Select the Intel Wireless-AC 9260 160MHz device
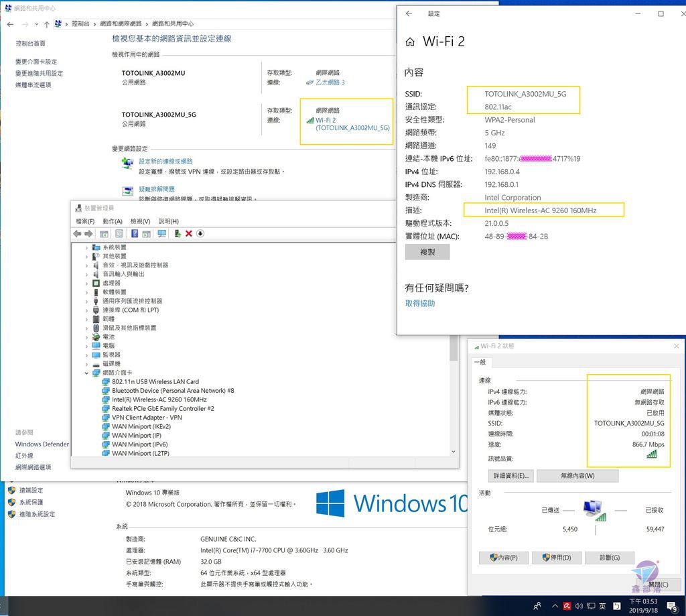This screenshot has height=616, width=686. (159, 399)
